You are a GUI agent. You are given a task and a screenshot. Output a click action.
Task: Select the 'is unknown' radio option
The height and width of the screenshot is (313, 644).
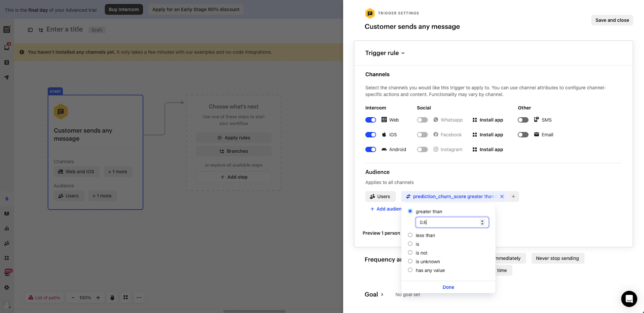click(x=410, y=261)
